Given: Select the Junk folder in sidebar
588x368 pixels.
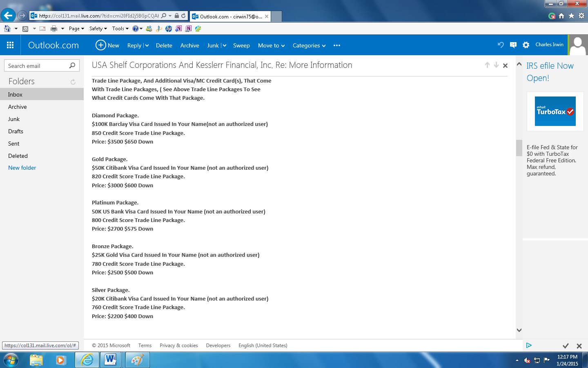Looking at the screenshot, I should point(42,119).
